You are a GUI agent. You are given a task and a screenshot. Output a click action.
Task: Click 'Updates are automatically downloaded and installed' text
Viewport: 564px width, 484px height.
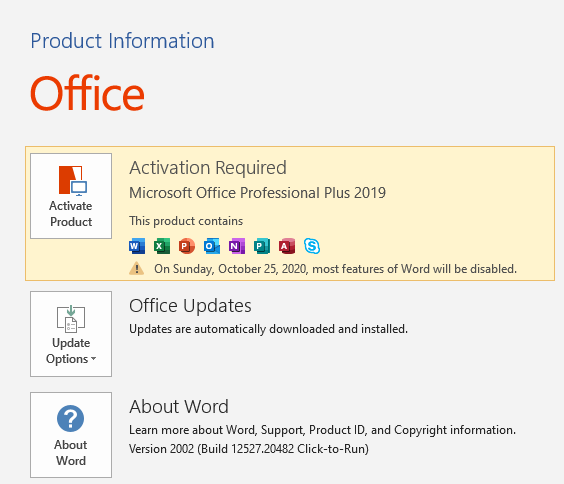tap(268, 329)
